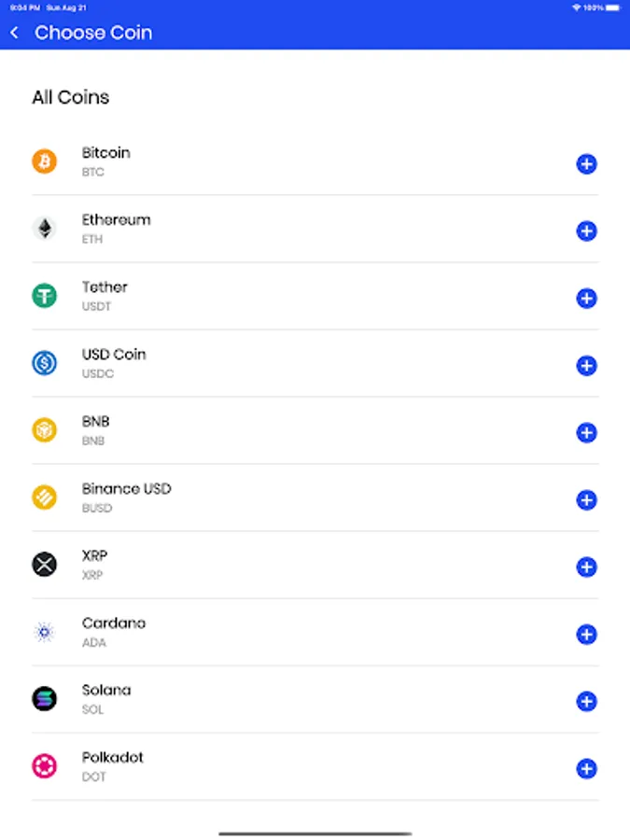Screen dimensions: 630x840
Task: Add Cardano using the plus icon
Action: point(586,635)
